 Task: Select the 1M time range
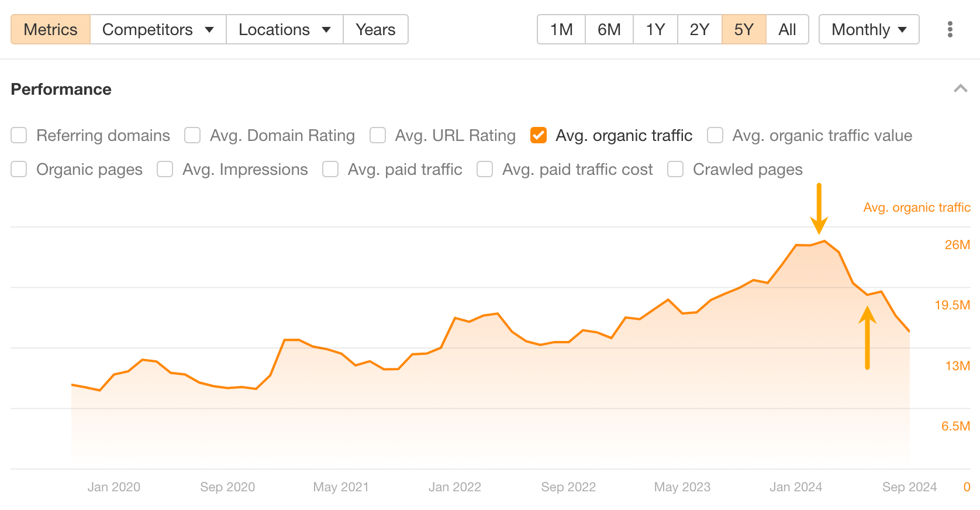tap(561, 29)
